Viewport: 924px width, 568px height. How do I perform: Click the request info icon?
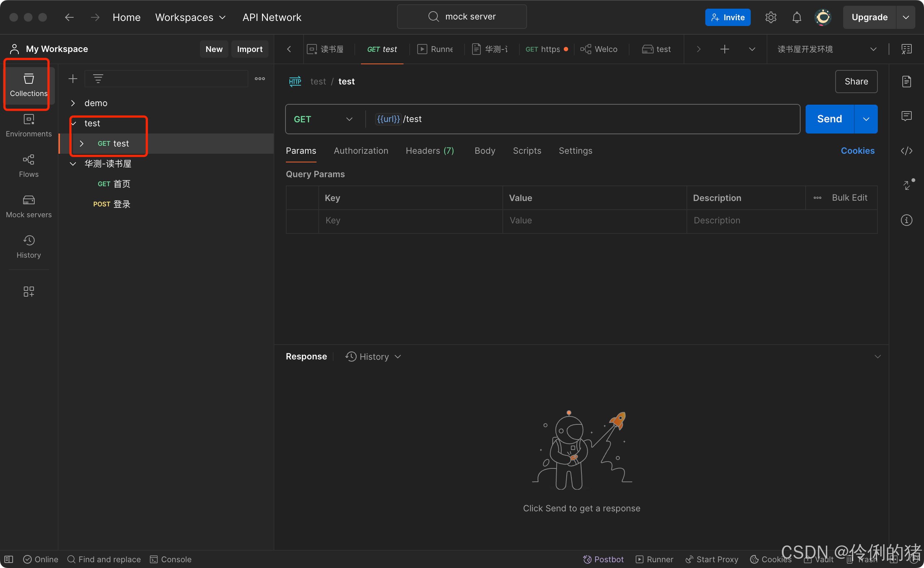click(x=906, y=220)
